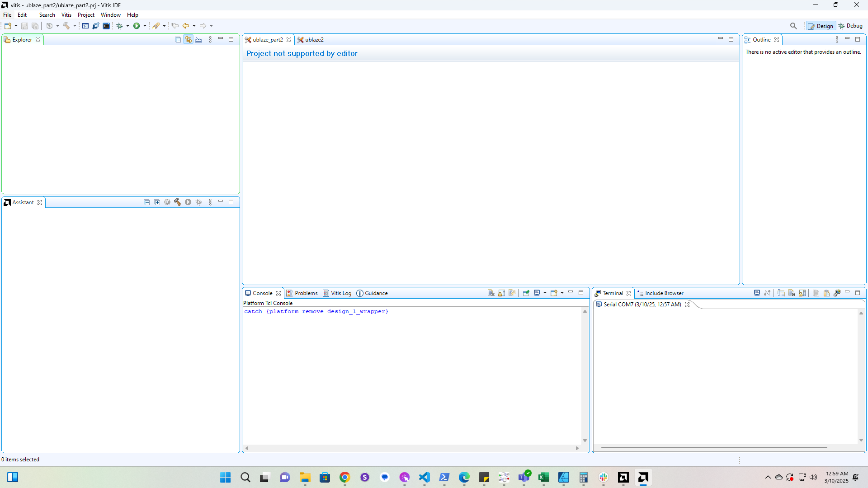Toggle Link with Editor in Explorer
This screenshot has height=488, width=868.
[188, 40]
